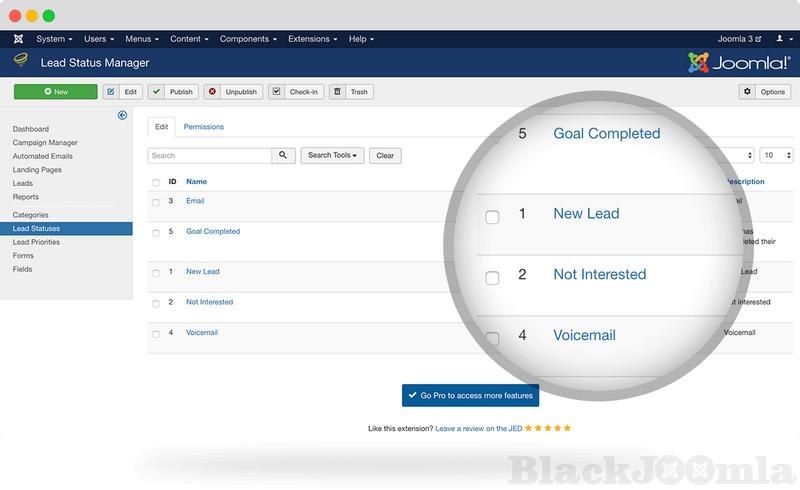The image size is (800, 490).
Task: Click into the Search input field
Action: point(209,155)
